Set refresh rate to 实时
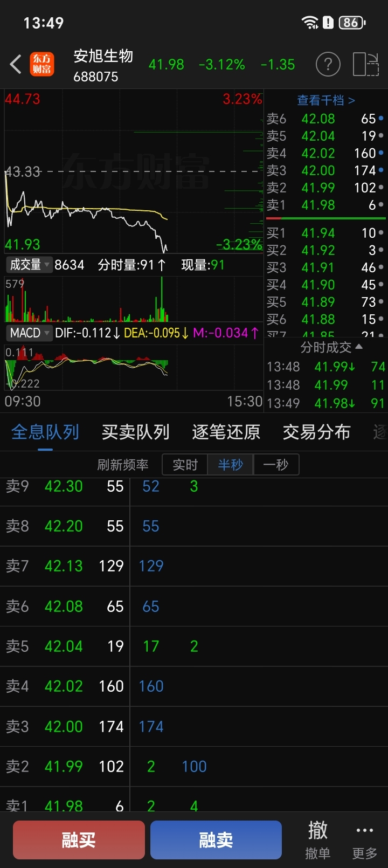This screenshot has height=868, width=388. 185,465
